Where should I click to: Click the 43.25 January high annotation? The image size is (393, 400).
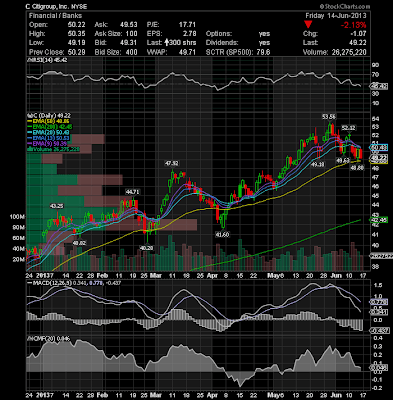pos(57,206)
